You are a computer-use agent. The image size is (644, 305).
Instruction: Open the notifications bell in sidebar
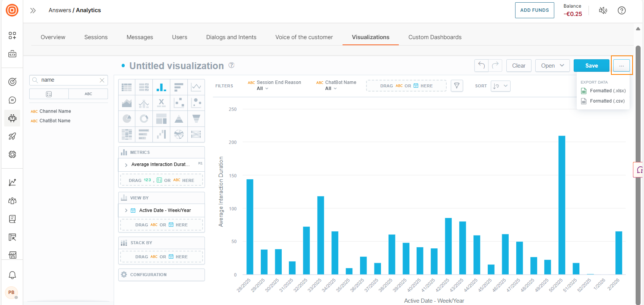click(12, 275)
